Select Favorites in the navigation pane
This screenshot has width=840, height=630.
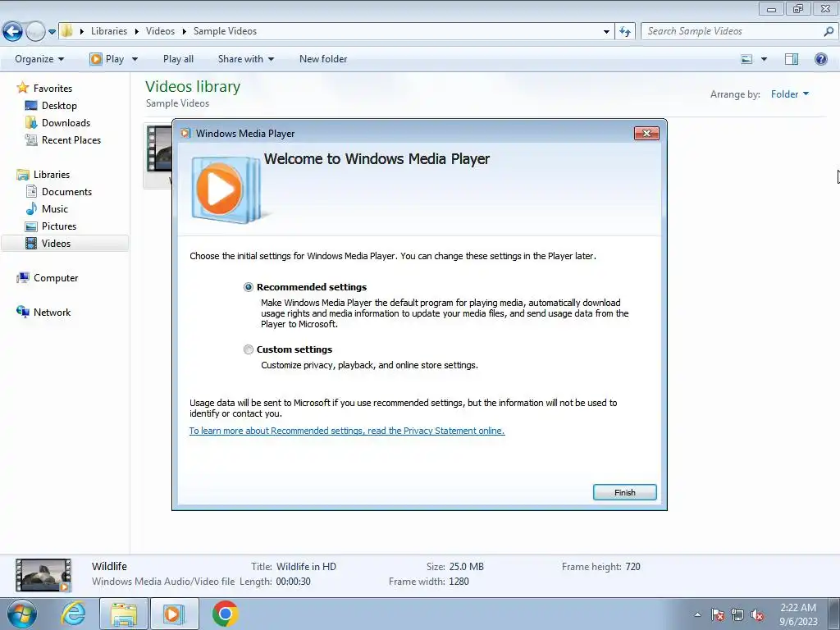pyautogui.click(x=52, y=89)
